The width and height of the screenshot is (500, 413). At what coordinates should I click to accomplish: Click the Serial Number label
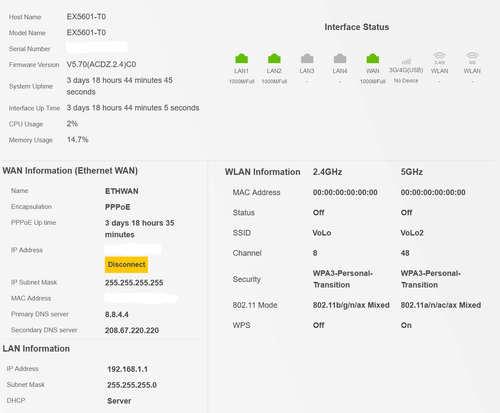click(29, 49)
